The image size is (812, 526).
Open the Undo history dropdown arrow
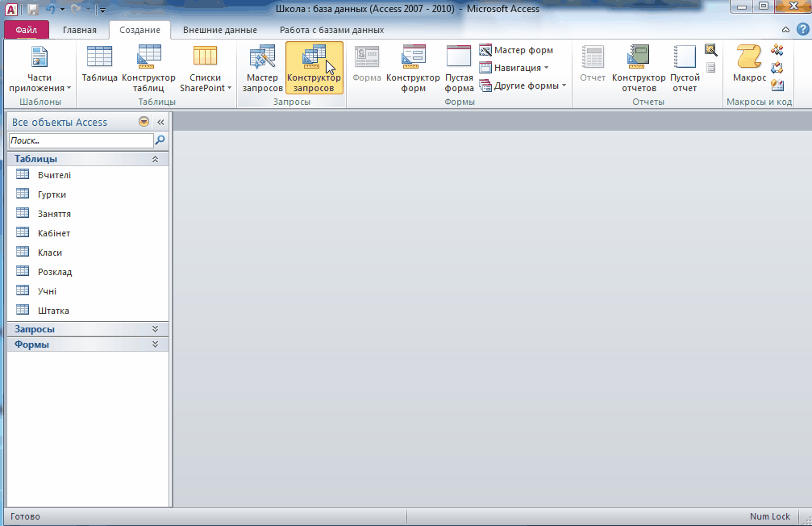(63, 10)
